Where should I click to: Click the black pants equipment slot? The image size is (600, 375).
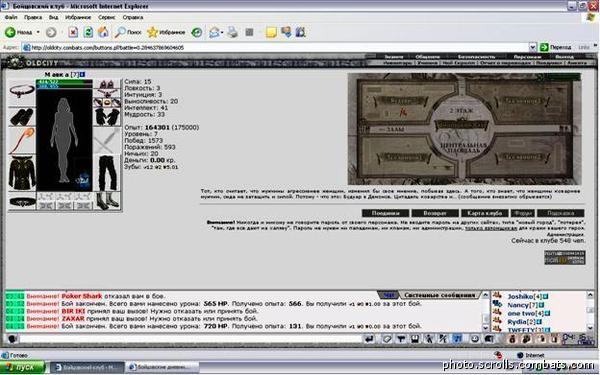[x=107, y=173]
